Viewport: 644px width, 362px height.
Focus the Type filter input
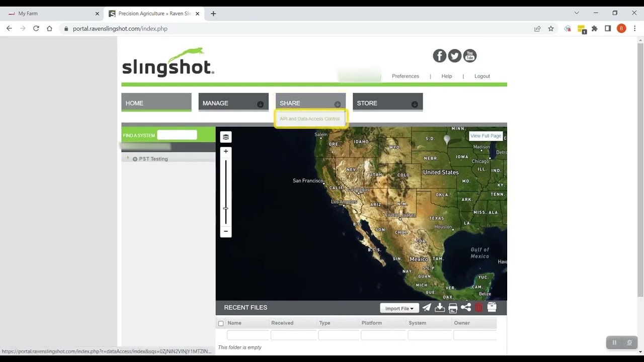tap(339, 335)
